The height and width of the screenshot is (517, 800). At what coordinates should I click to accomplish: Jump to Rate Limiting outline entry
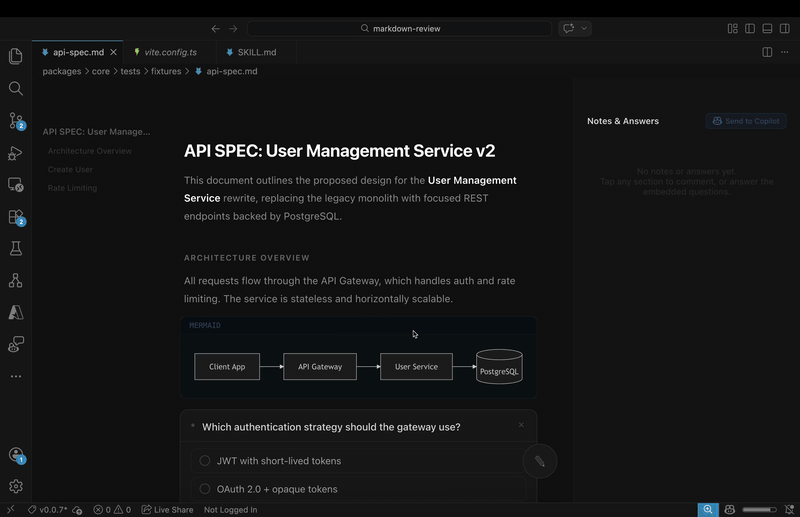(x=72, y=188)
